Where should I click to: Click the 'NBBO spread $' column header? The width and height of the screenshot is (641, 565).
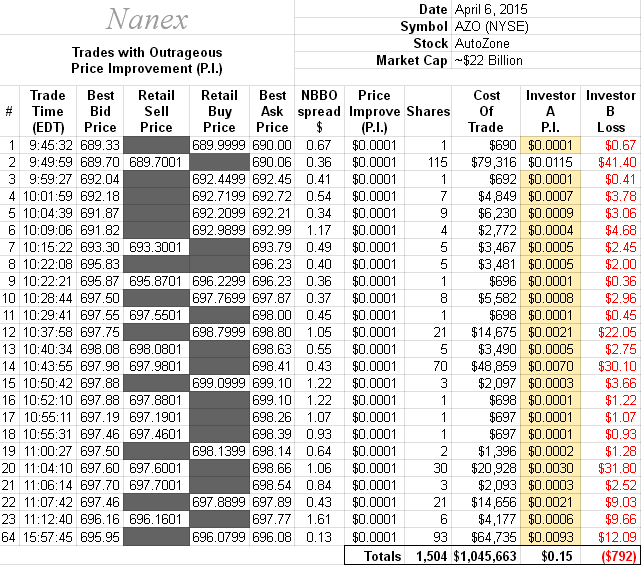[x=319, y=111]
